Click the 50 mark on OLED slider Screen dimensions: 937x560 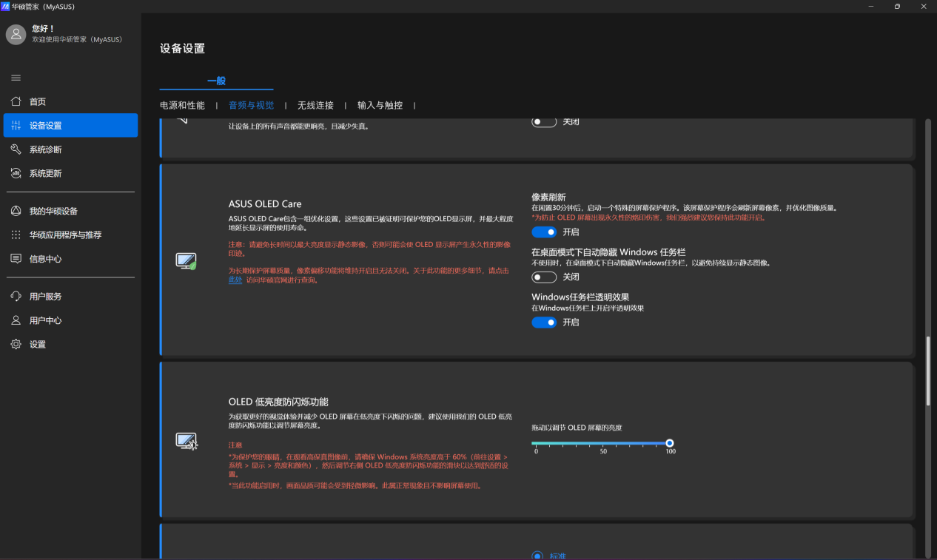pyautogui.click(x=603, y=451)
